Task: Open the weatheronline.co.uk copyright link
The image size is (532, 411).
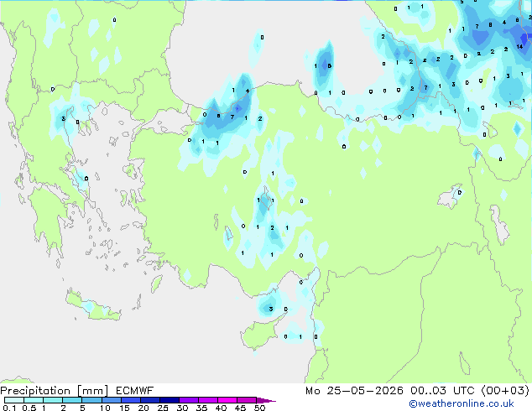Action: [x=461, y=403]
